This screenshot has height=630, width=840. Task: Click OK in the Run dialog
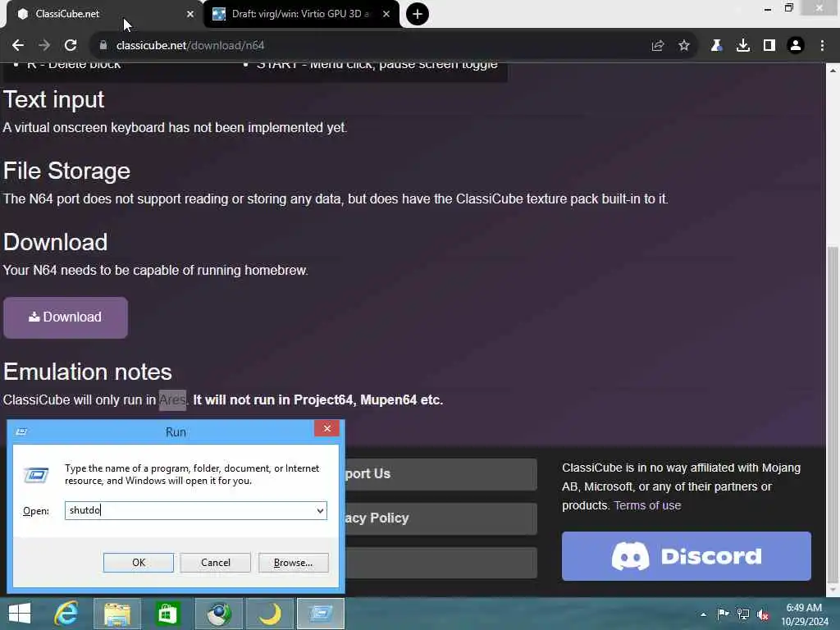[x=138, y=563]
